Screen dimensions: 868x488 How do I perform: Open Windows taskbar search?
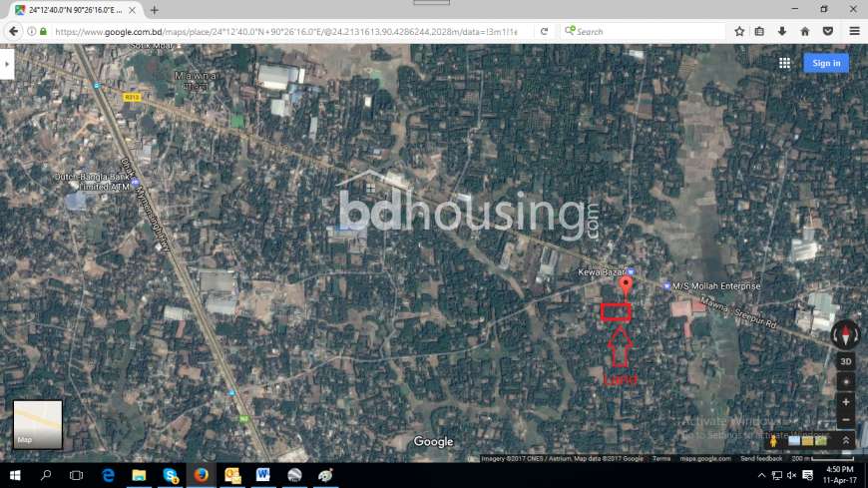46,475
